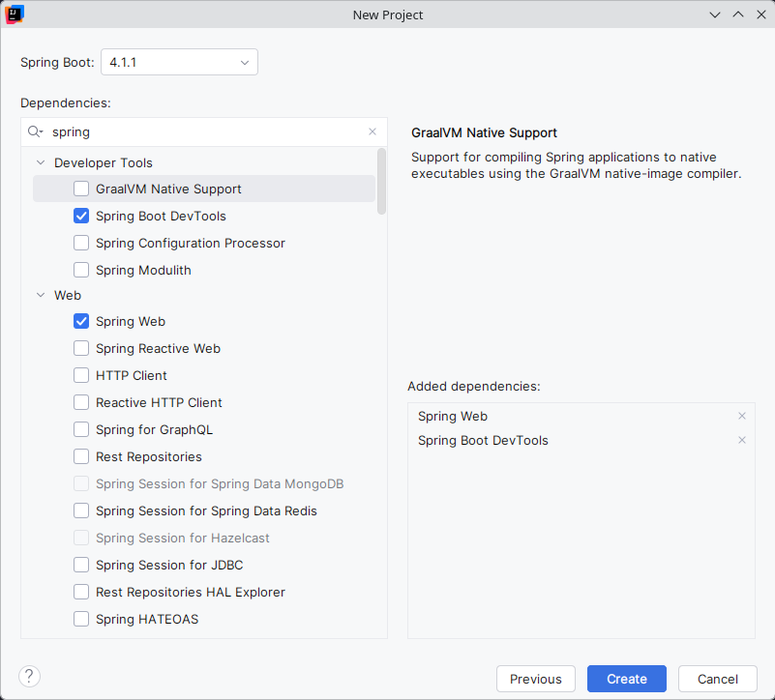Select the 'HTTP Client' row label

[x=132, y=375]
